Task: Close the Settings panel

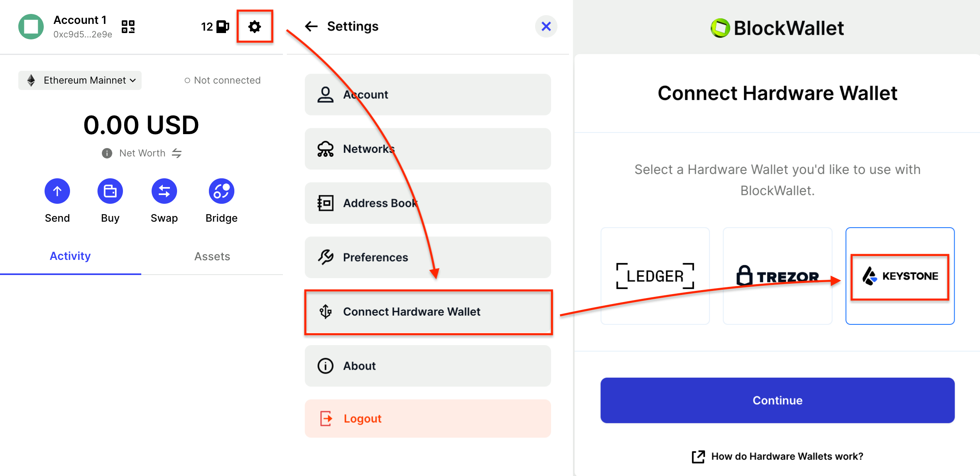Action: pyautogui.click(x=546, y=27)
